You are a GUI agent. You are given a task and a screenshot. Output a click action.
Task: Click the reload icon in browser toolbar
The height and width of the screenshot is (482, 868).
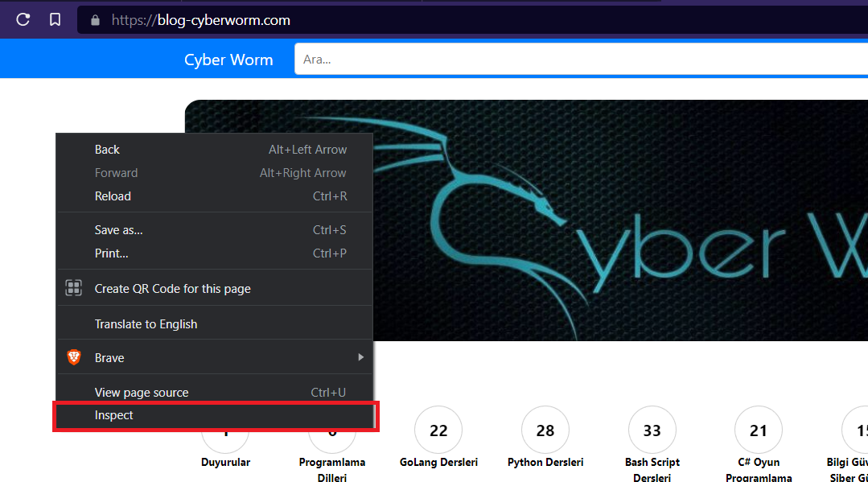click(x=23, y=20)
